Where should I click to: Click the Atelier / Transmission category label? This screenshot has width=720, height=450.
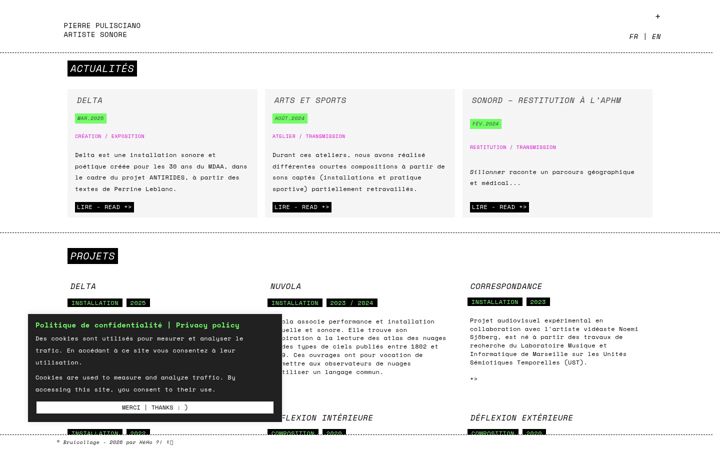click(x=309, y=136)
